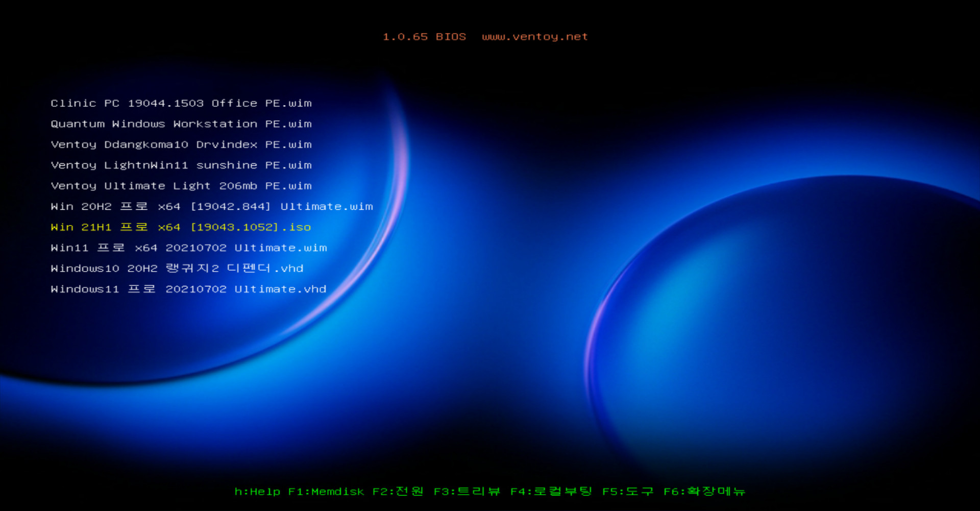The image size is (980, 511).
Task: Click 1.0.65 BIOS version text
Action: [x=425, y=37]
